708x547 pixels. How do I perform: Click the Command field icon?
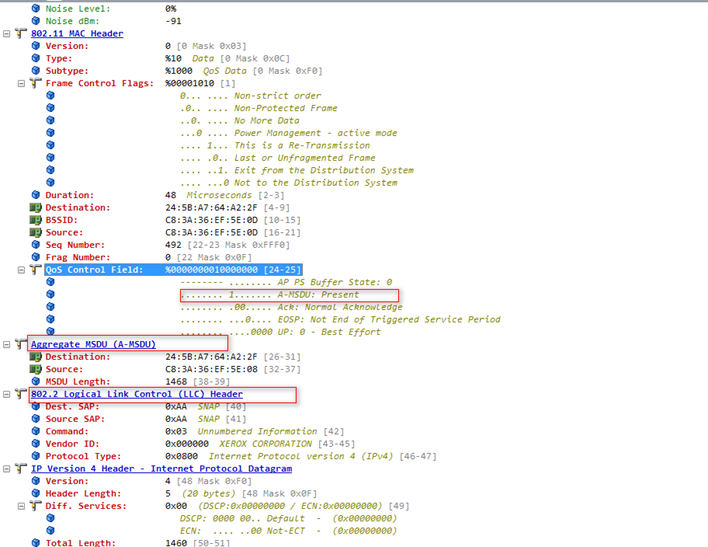[x=36, y=431]
